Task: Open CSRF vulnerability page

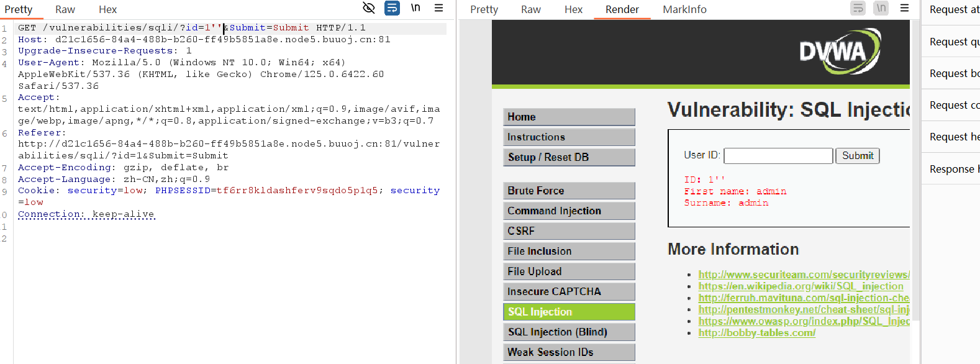Action: pyautogui.click(x=569, y=231)
